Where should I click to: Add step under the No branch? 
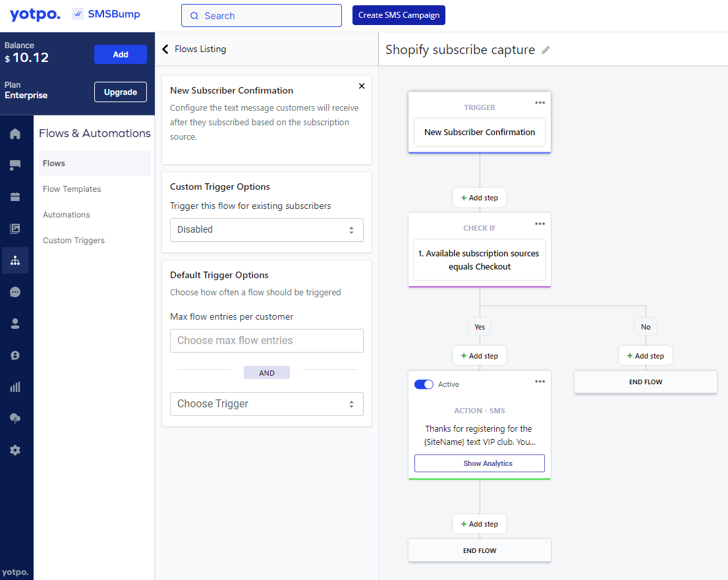click(646, 356)
